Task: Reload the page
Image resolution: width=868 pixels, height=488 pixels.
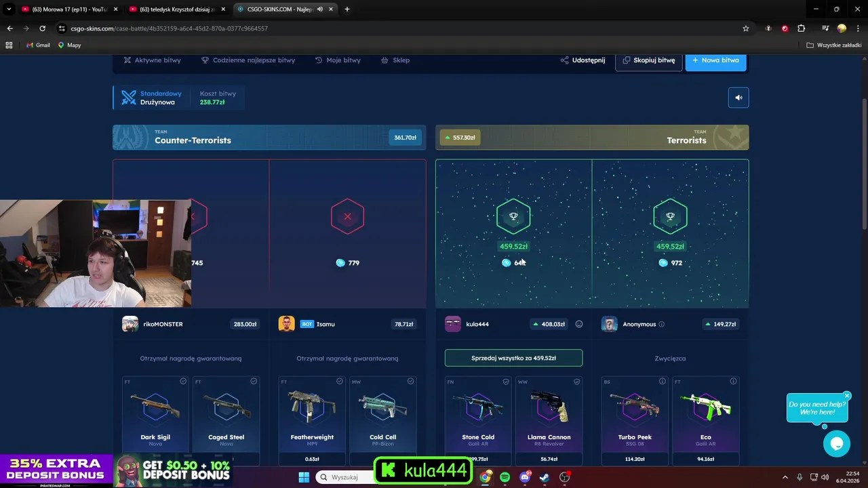Action: pyautogui.click(x=42, y=28)
